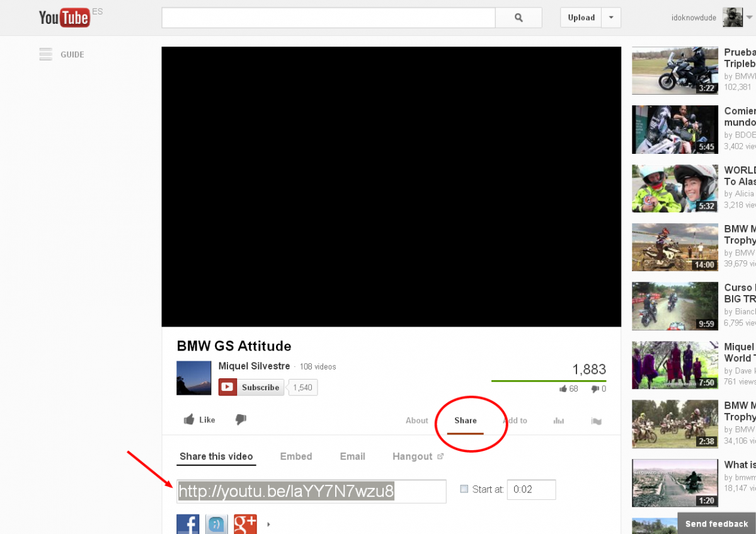The image size is (756, 534).
Task: Click the report flag icon
Action: [x=596, y=421]
